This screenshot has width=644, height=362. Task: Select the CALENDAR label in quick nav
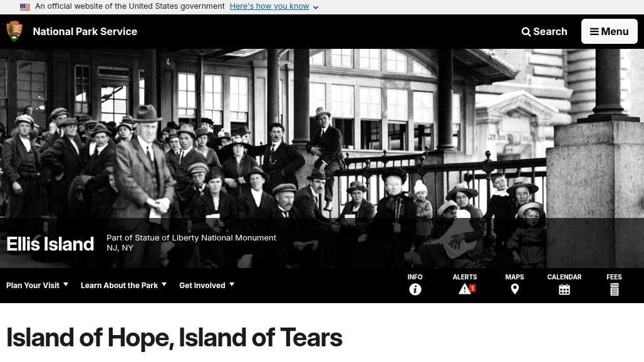coord(564,277)
